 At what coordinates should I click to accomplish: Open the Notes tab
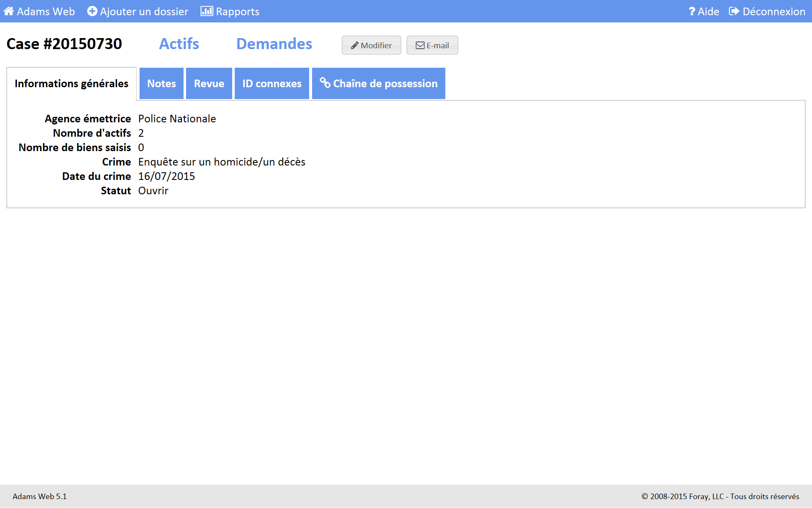coord(161,83)
